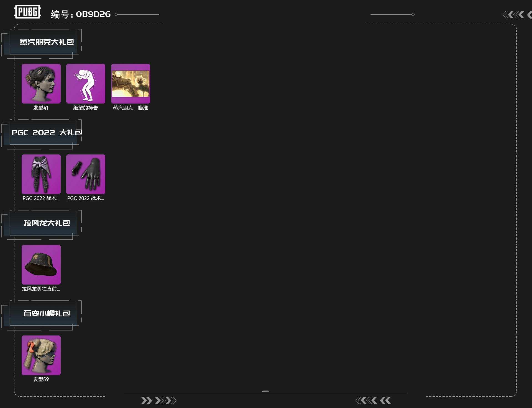Click the 拉风龙勇往直前... item label
The image size is (532, 408).
pos(41,289)
